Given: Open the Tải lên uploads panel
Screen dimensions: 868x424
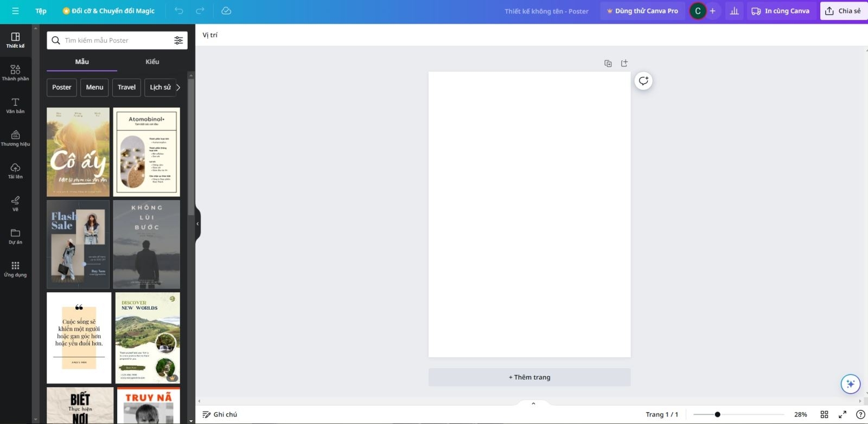Looking at the screenshot, I should (15, 171).
